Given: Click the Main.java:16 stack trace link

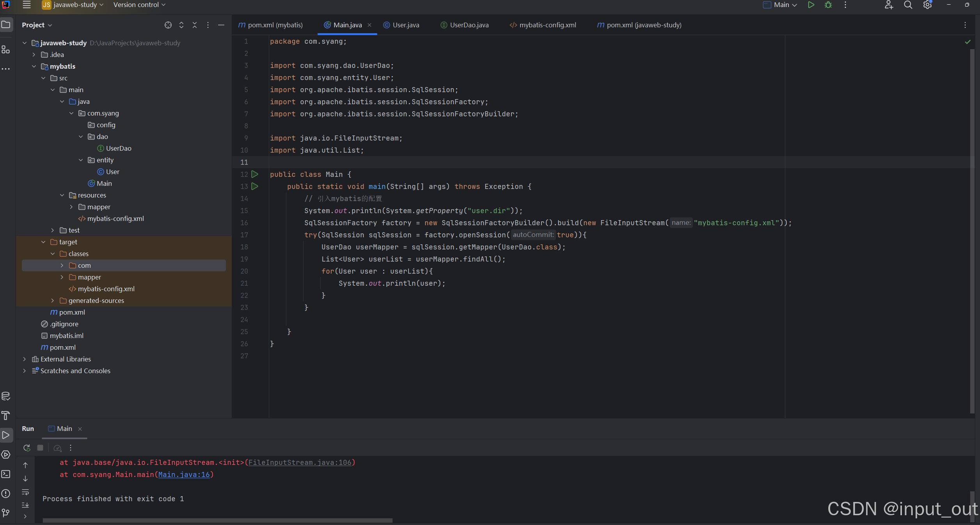Looking at the screenshot, I should click(184, 475).
